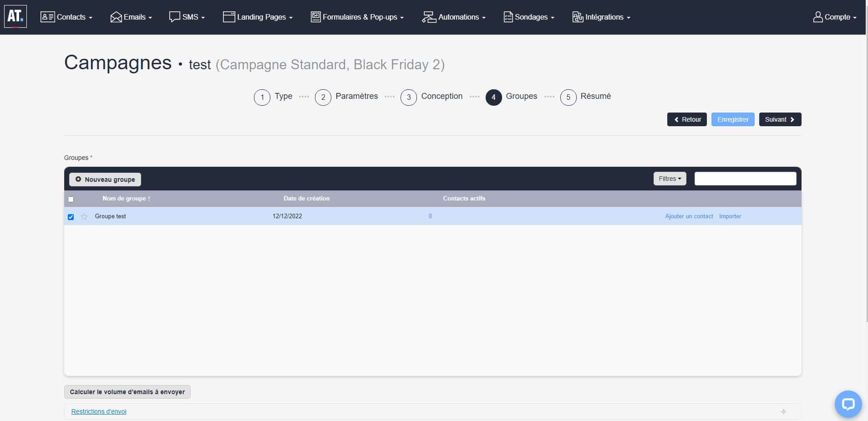Click the group search input field
The width and height of the screenshot is (868, 421).
click(x=745, y=179)
